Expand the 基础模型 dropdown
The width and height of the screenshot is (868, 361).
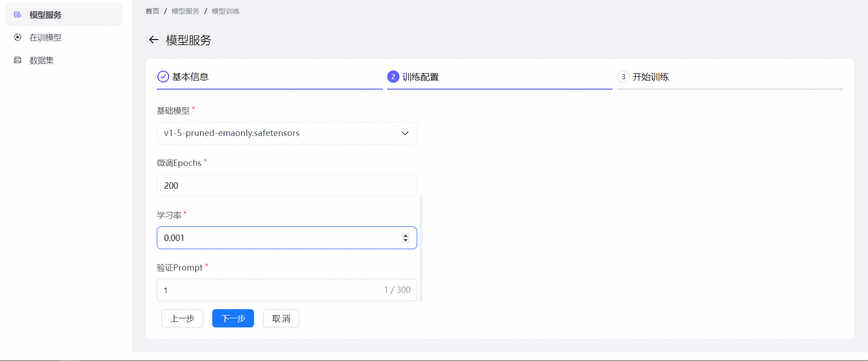[x=287, y=133]
